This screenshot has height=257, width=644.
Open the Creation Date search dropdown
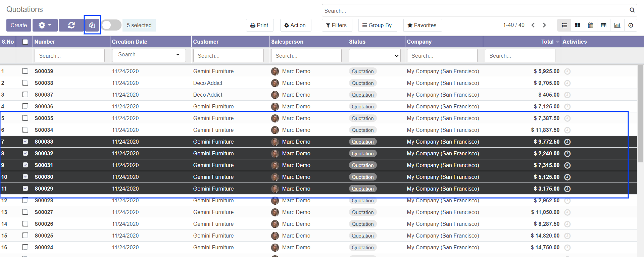click(x=148, y=55)
